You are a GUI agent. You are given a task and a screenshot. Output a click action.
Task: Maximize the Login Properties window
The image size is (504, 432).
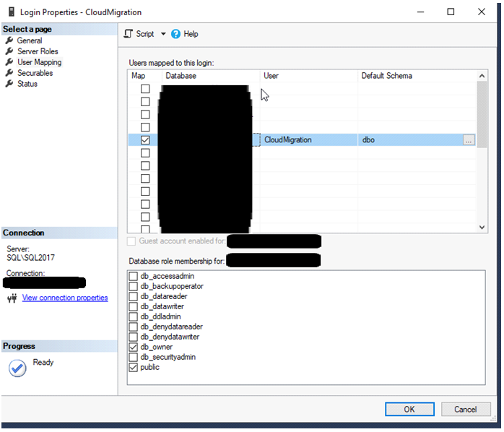(x=451, y=12)
